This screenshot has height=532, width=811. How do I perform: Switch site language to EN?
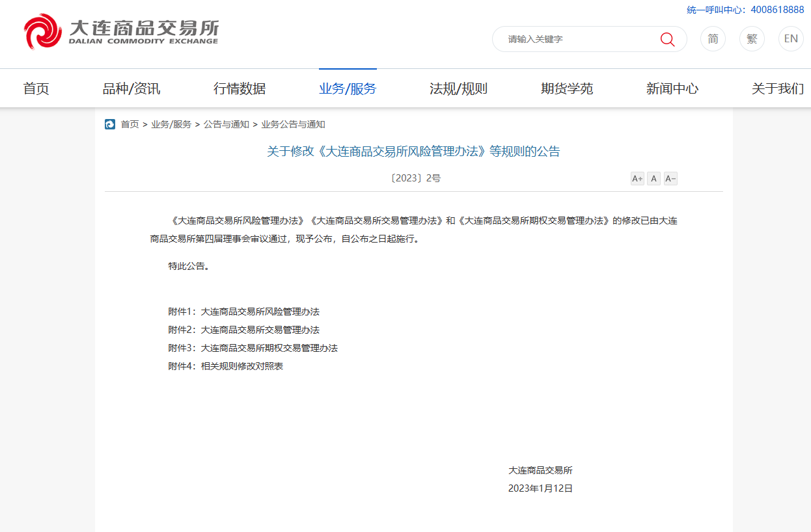tap(791, 39)
